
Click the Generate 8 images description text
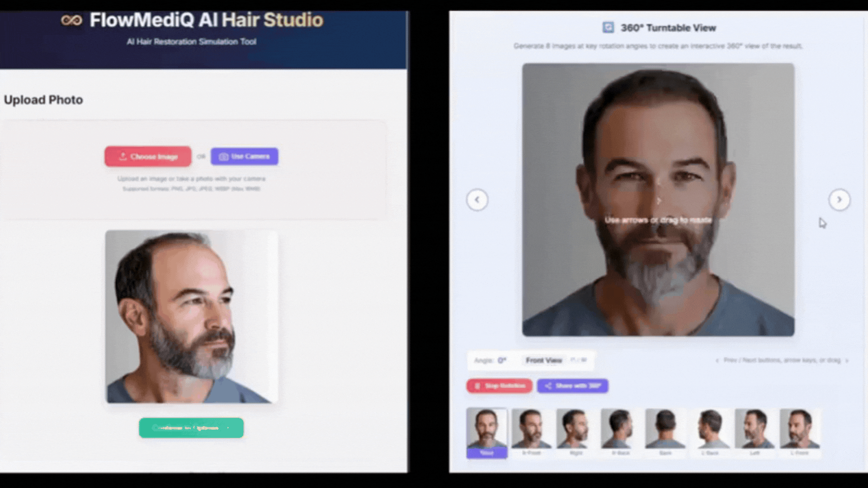[x=658, y=46]
